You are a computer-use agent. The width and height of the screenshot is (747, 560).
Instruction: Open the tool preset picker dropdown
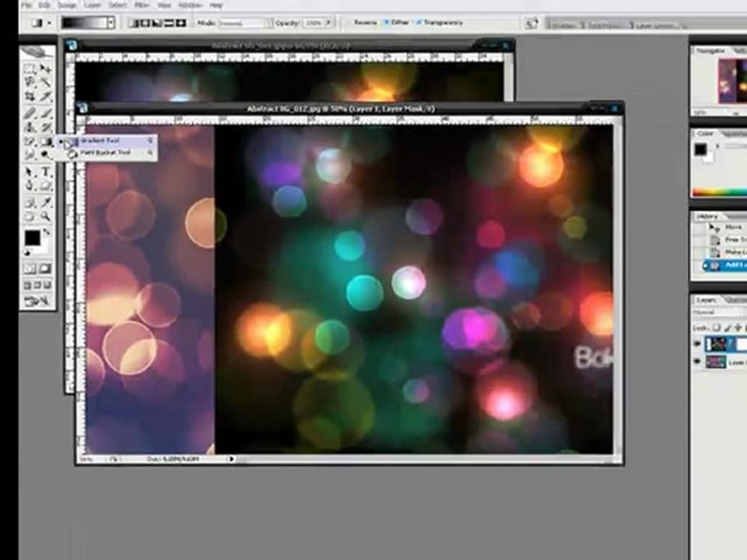(x=50, y=23)
